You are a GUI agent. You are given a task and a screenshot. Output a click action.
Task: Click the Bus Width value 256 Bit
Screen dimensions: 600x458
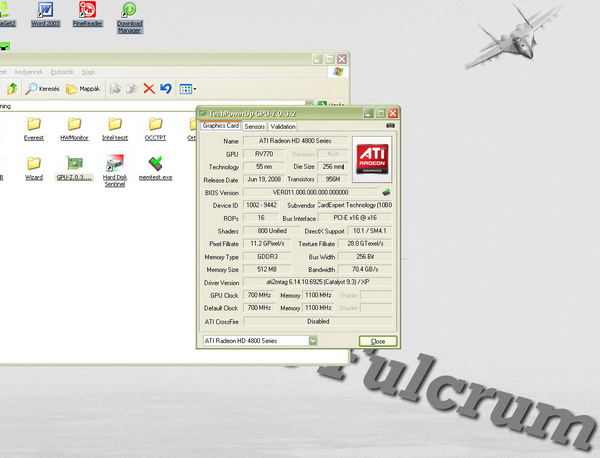[365, 256]
